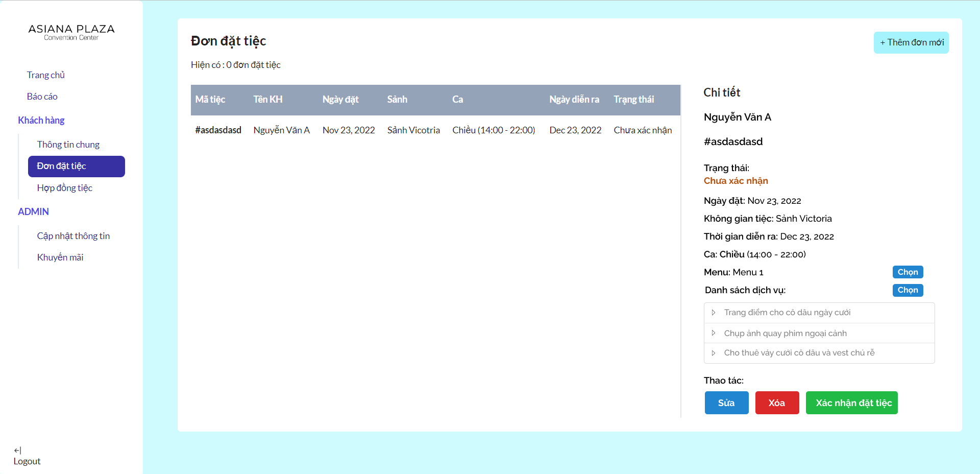Click Logout at the bottom left

[27, 461]
